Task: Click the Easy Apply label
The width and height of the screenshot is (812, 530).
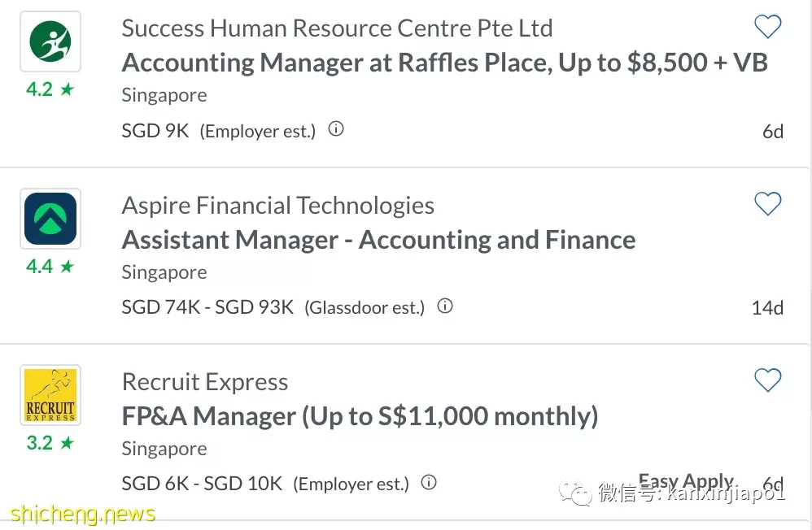Action: [x=686, y=481]
